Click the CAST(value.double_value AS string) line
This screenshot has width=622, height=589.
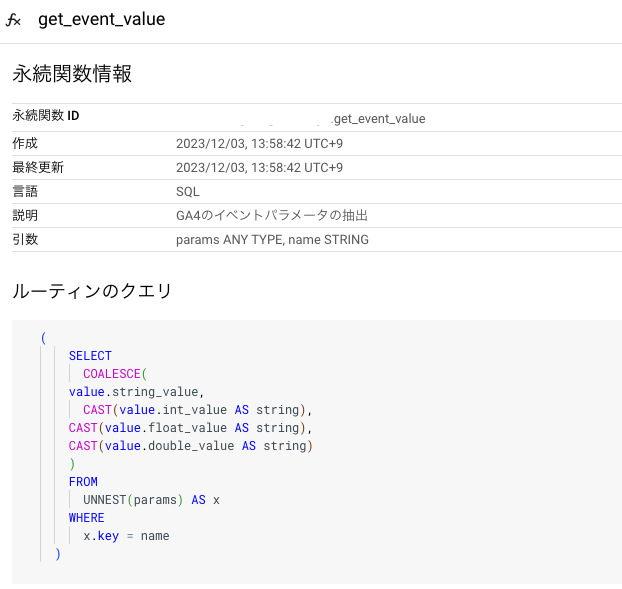191,446
